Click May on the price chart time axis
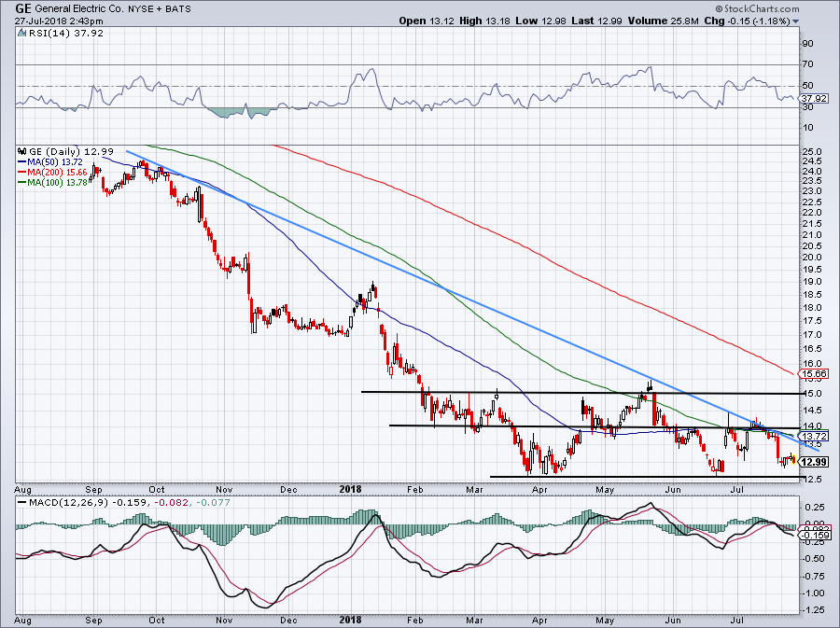The width and height of the screenshot is (840, 628). pyautogui.click(x=605, y=489)
